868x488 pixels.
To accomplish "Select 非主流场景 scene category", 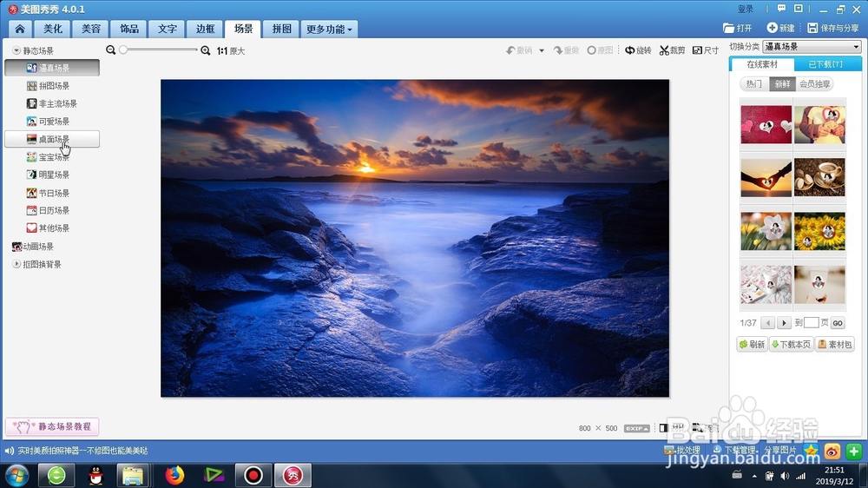I will pyautogui.click(x=52, y=103).
